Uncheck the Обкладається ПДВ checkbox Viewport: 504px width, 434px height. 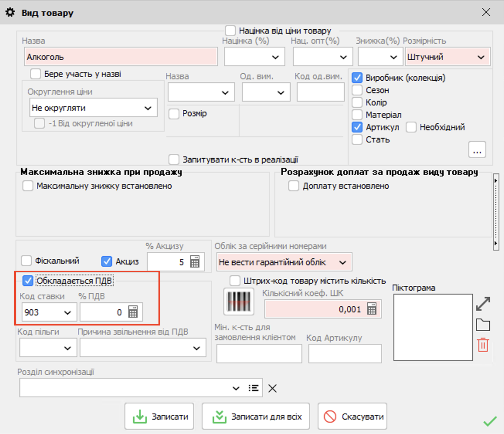28,281
